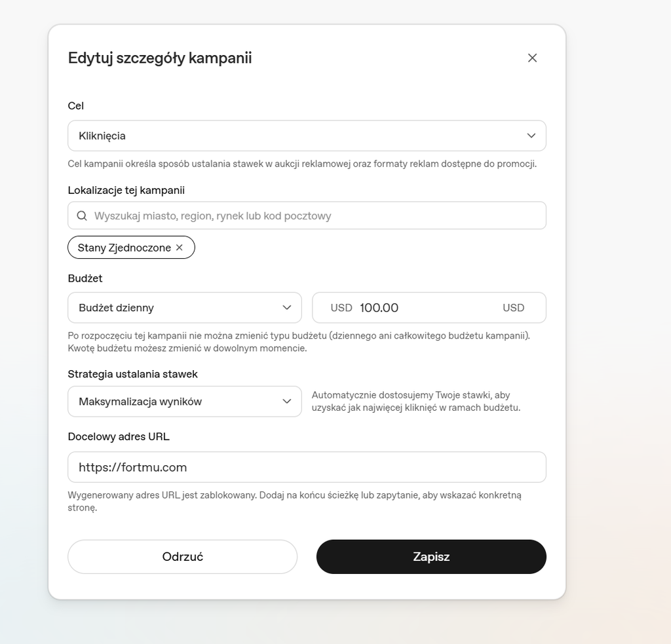
Task: Discard changes with the Odrzuć button
Action: [x=182, y=557]
